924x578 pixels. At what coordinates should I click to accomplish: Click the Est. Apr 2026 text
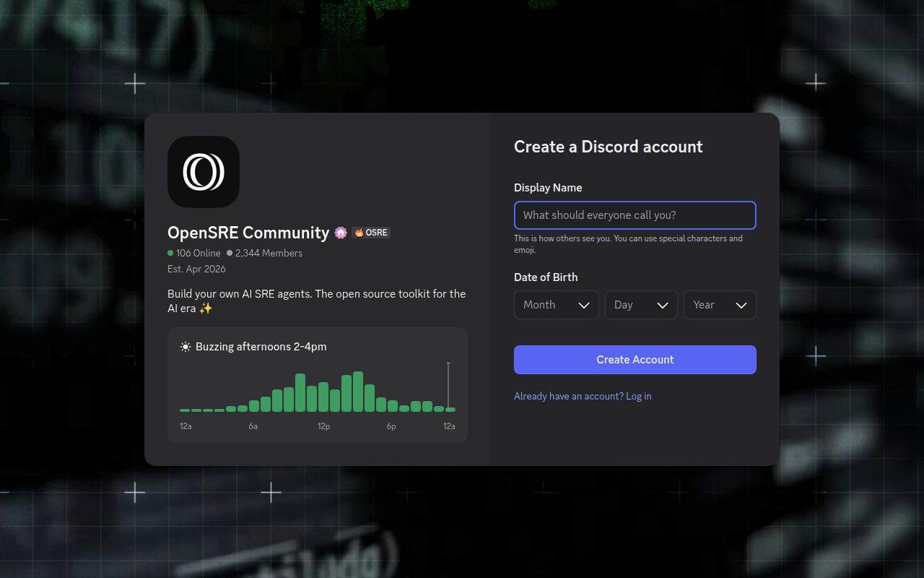(x=196, y=269)
